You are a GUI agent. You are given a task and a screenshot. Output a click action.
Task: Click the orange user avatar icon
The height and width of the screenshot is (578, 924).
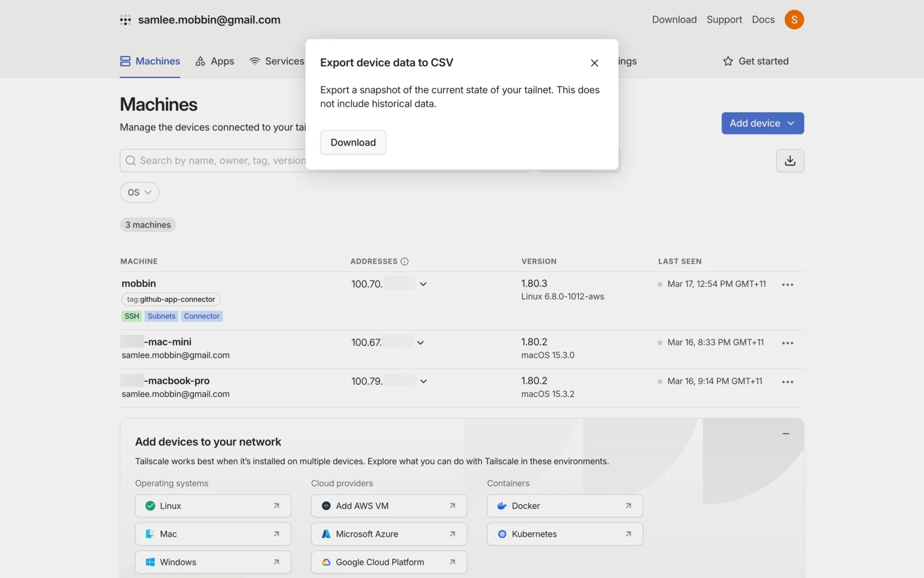pyautogui.click(x=794, y=20)
